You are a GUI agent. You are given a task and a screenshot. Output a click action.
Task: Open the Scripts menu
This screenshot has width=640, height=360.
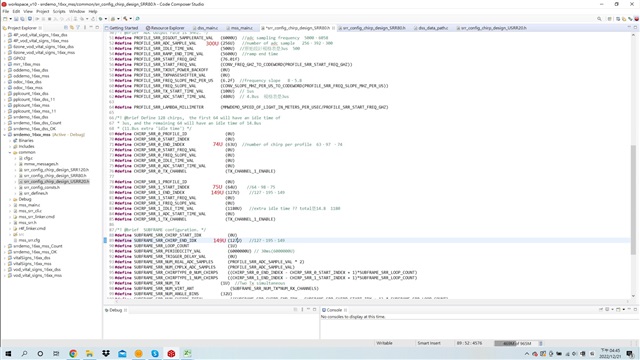pyautogui.click(x=59, y=11)
